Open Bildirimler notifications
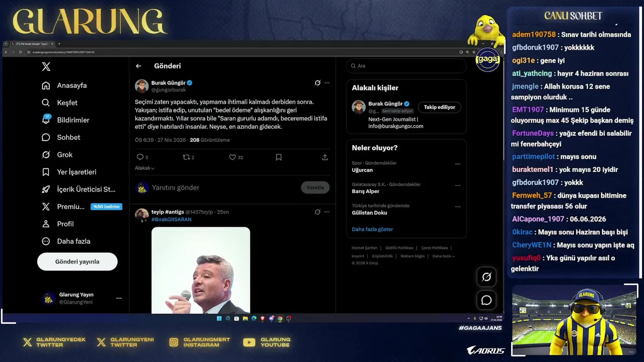The width and height of the screenshot is (644, 362). coord(65,120)
